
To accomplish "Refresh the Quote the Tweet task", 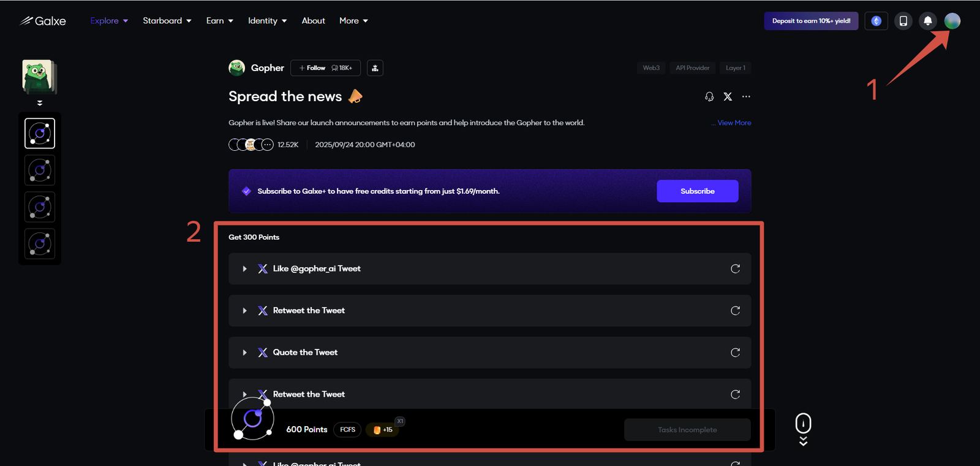I will coord(735,353).
